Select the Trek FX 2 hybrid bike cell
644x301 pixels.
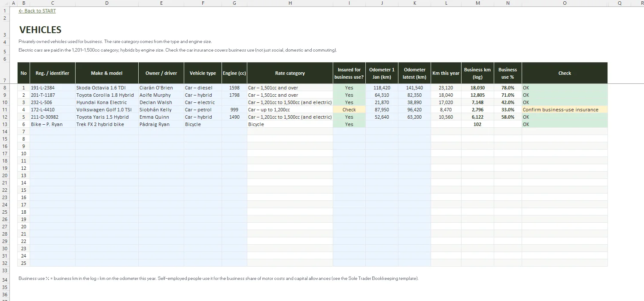tap(107, 124)
